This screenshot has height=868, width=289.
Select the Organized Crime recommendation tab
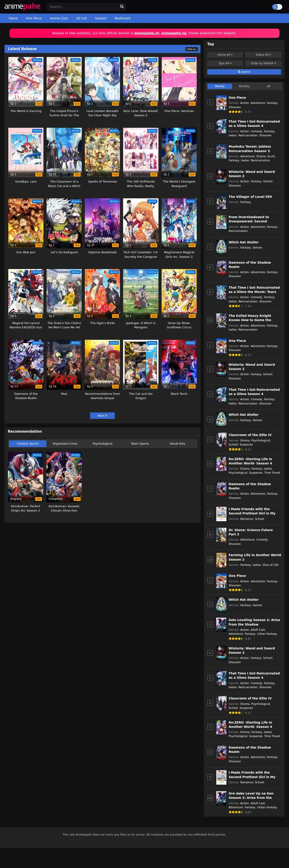(65, 443)
